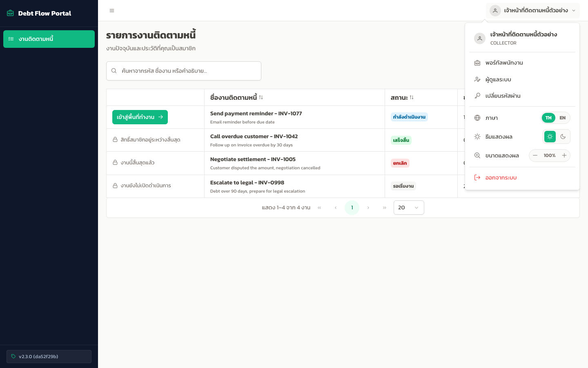Focus the search field for job code or name
Screen dimensions: 588x368
click(x=184, y=71)
